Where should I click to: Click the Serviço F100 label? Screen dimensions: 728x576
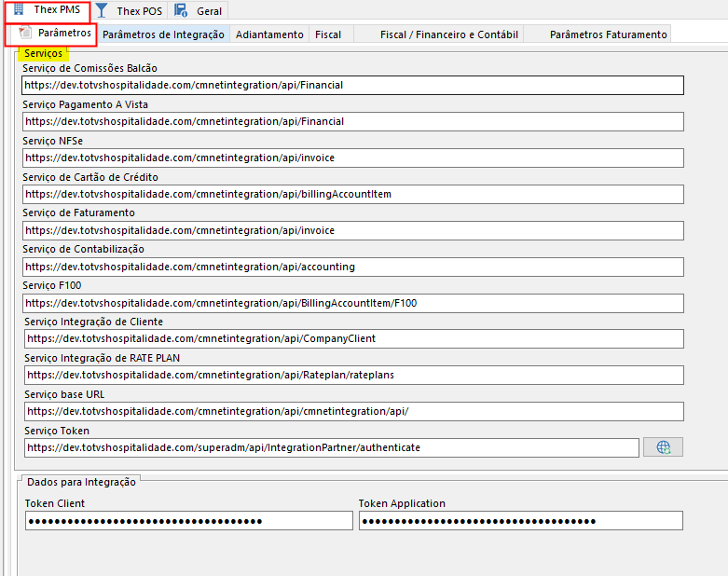[51, 285]
